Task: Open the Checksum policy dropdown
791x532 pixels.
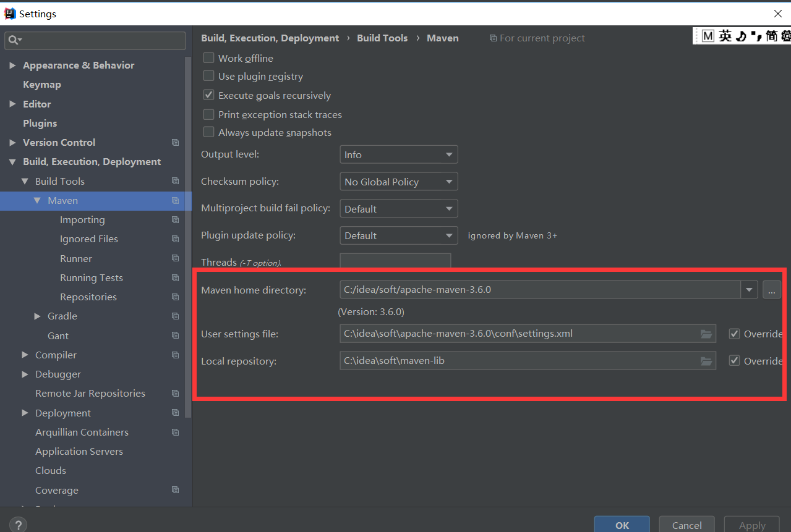Action: (x=399, y=182)
